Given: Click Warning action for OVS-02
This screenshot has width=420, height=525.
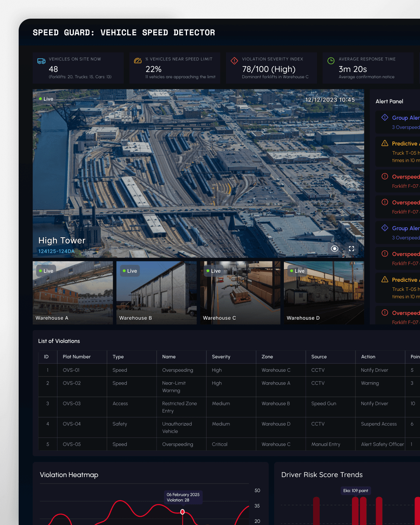Looking at the screenshot, I should [370, 383].
